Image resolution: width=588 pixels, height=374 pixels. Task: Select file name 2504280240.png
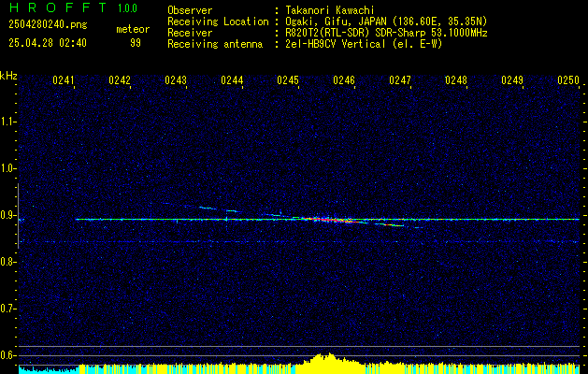coord(48,24)
